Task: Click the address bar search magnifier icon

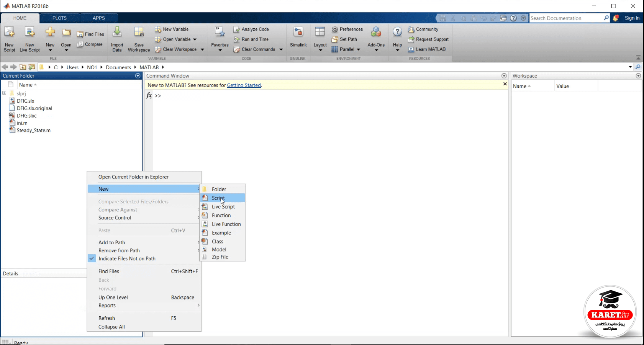Action: point(638,67)
